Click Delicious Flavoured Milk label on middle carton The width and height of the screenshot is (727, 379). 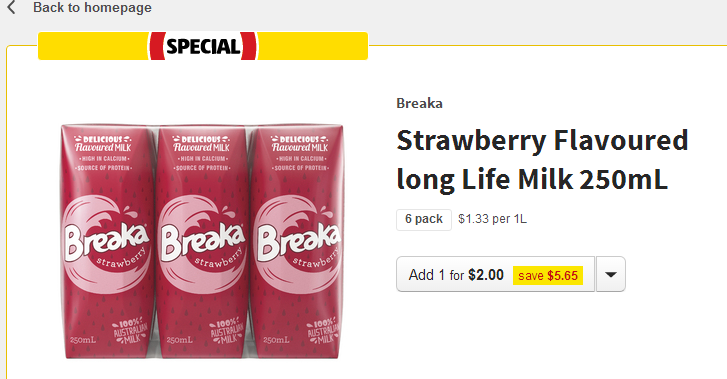click(201, 144)
